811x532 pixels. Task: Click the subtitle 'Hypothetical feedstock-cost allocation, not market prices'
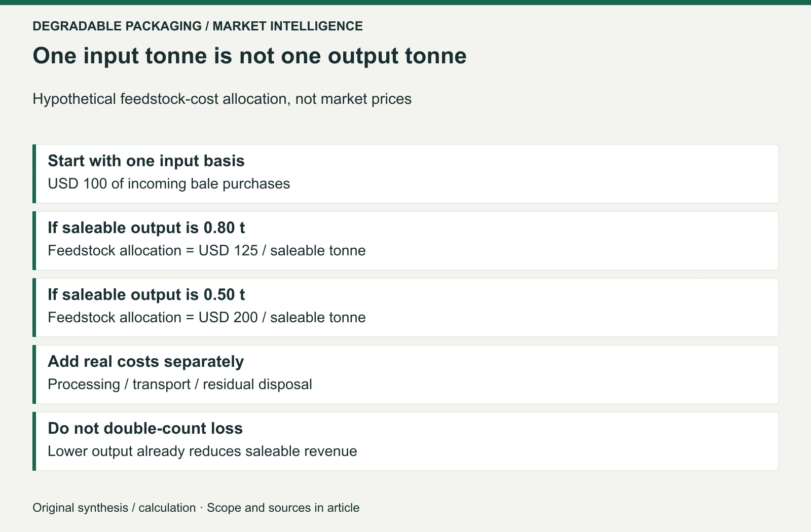click(x=222, y=99)
